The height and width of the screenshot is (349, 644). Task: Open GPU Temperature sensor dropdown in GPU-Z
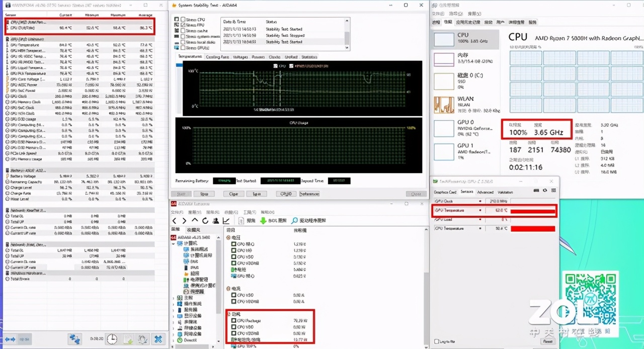[480, 211]
